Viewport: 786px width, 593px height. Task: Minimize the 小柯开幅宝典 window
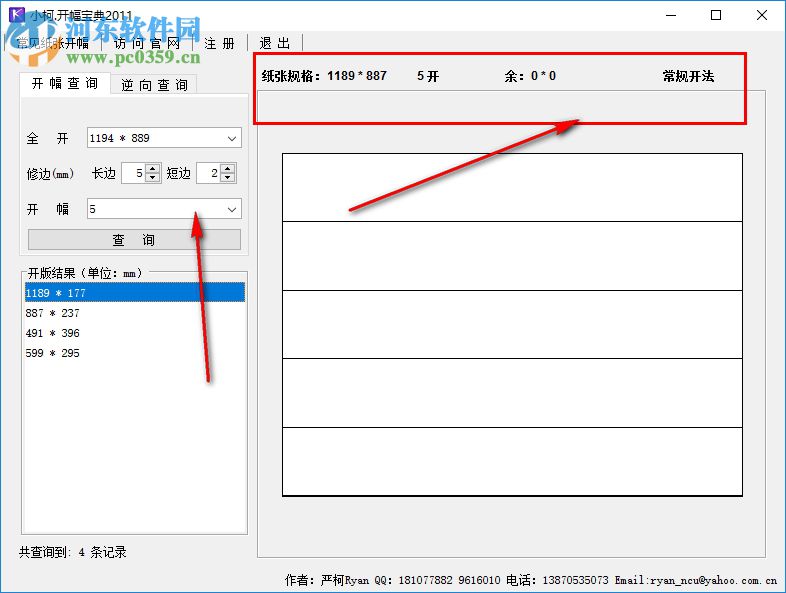click(x=671, y=15)
